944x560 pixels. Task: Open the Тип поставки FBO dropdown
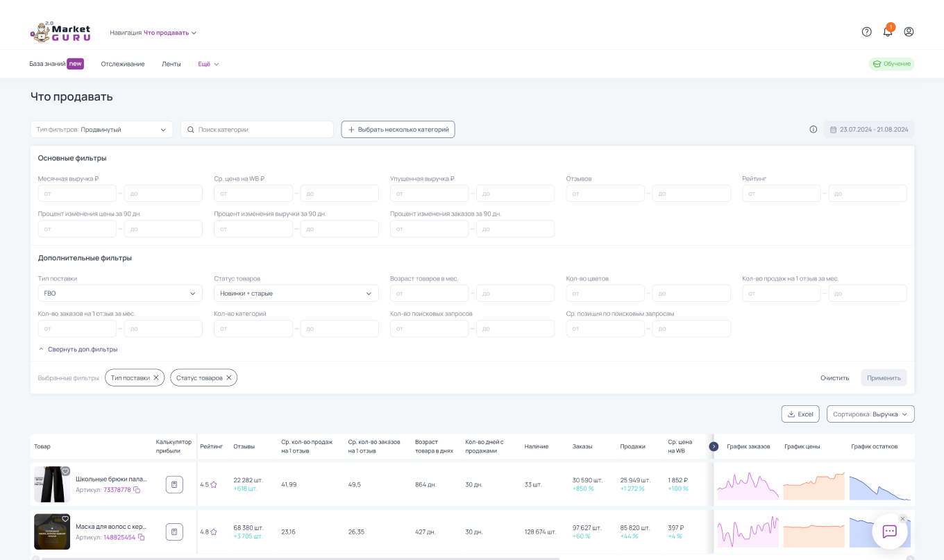120,294
